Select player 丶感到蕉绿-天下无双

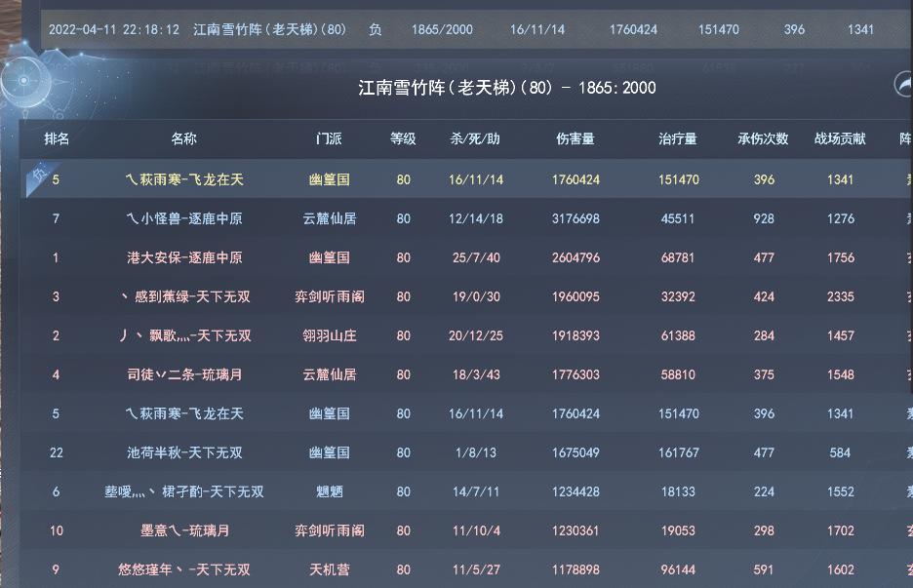(x=184, y=296)
